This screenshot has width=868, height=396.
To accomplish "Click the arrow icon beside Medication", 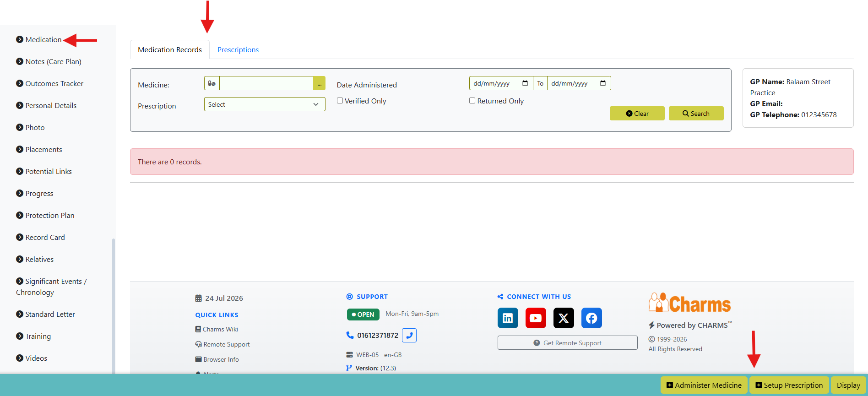I will (x=20, y=39).
